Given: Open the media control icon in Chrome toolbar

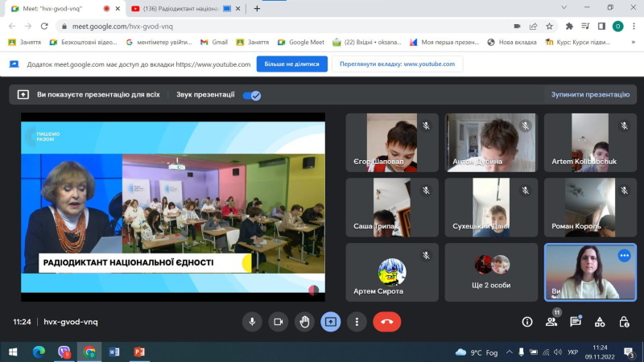Looking at the screenshot, I should coord(585,27).
